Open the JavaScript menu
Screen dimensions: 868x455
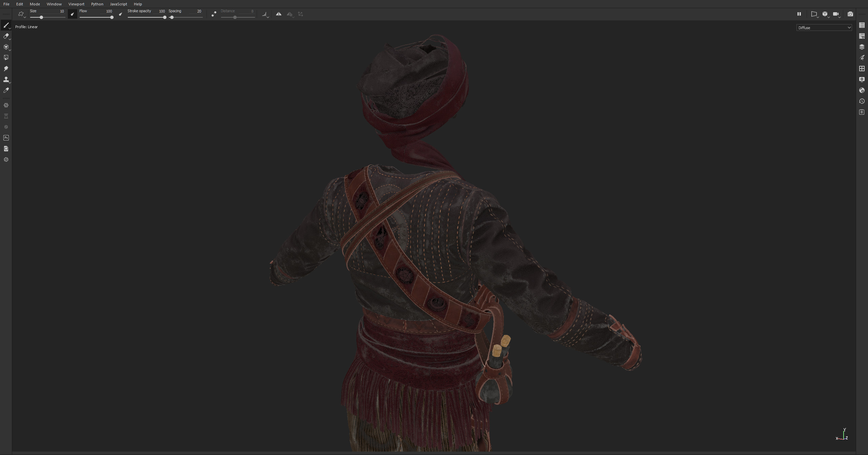[119, 4]
